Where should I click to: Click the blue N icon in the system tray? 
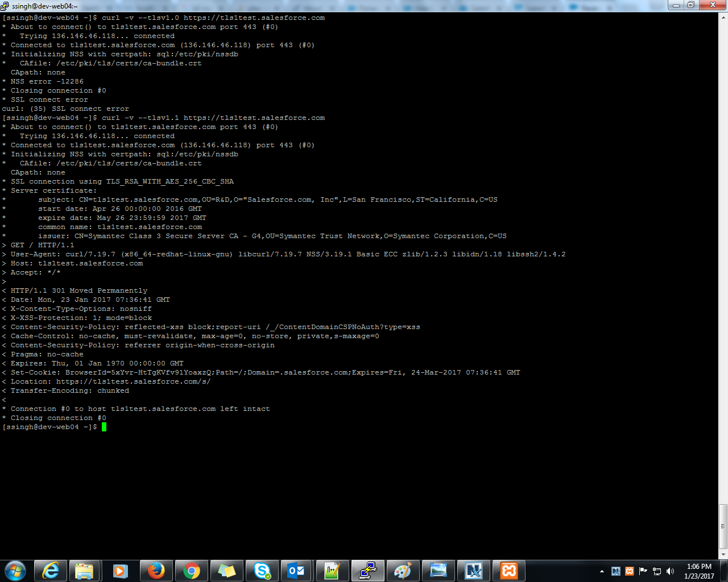coord(615,571)
